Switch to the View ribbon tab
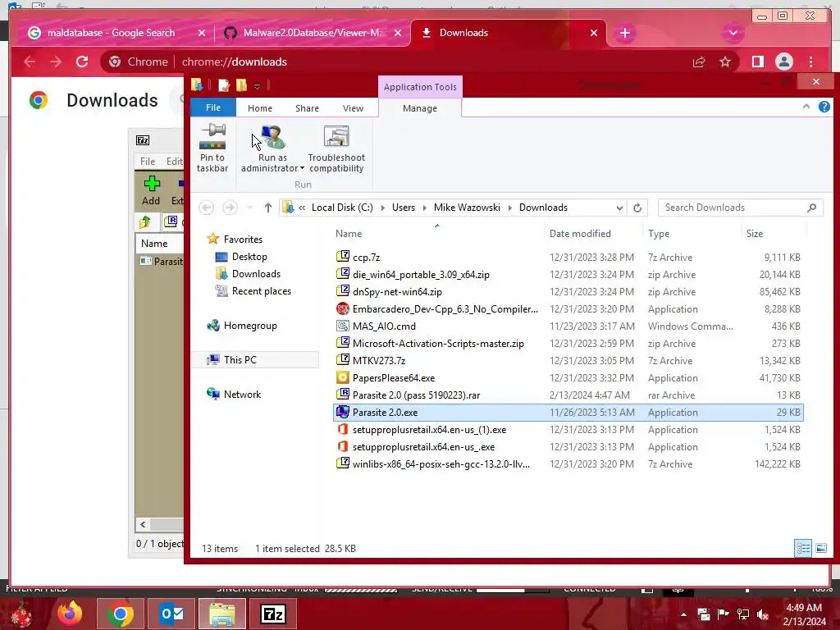Viewport: 840px width, 630px height. 353,108
